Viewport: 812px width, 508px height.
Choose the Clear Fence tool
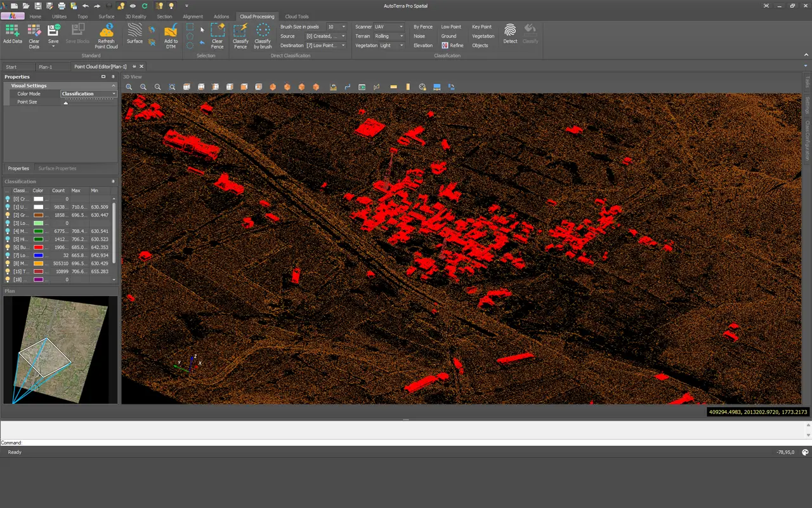point(218,36)
